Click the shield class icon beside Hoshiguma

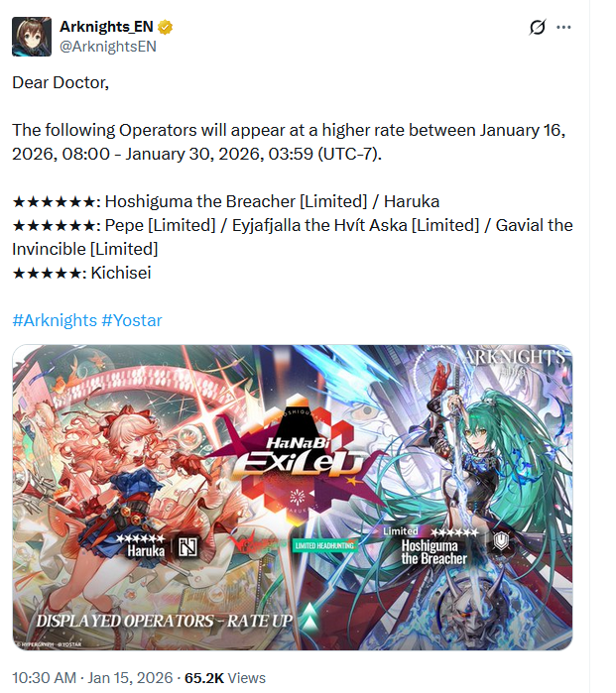pos(501,540)
